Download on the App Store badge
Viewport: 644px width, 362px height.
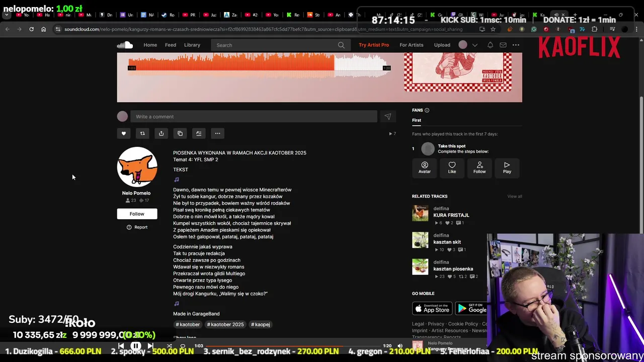(x=432, y=308)
